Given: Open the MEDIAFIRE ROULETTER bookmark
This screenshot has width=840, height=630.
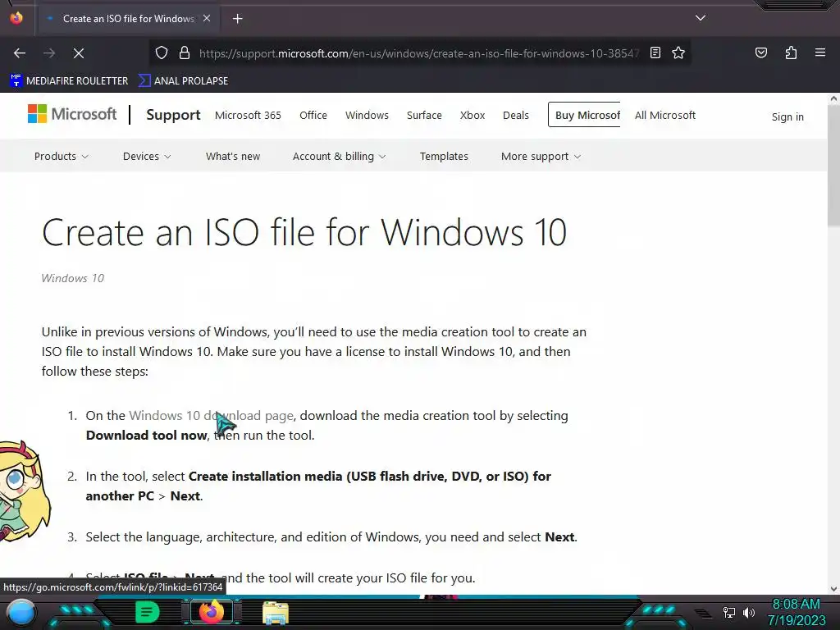Looking at the screenshot, I should [69, 81].
